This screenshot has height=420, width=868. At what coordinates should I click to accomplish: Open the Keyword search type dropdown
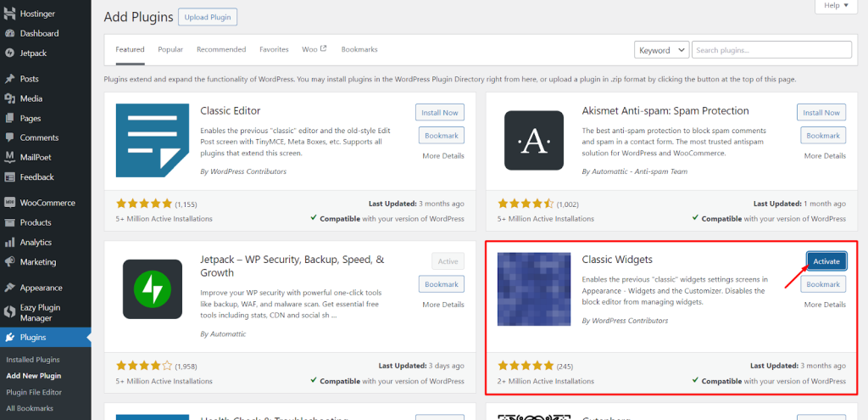click(661, 50)
